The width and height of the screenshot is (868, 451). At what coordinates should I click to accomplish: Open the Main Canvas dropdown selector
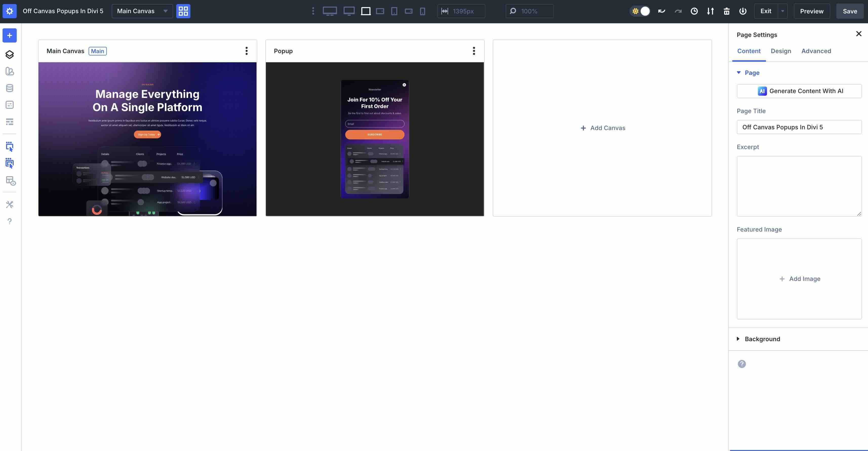point(142,11)
